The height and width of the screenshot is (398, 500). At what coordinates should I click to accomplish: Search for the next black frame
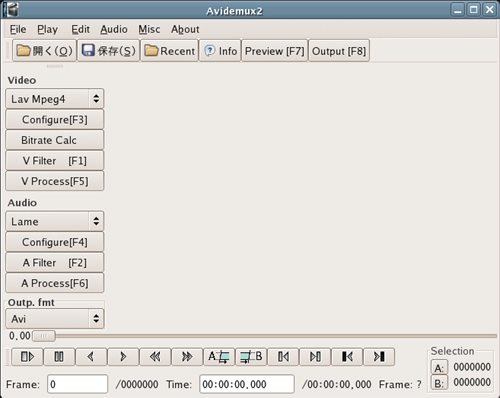pyautogui.click(x=315, y=357)
